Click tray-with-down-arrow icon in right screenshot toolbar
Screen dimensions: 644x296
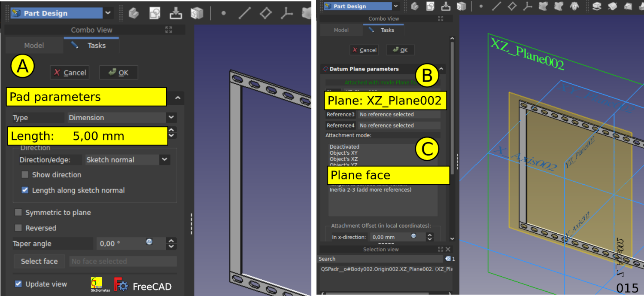coord(446,6)
